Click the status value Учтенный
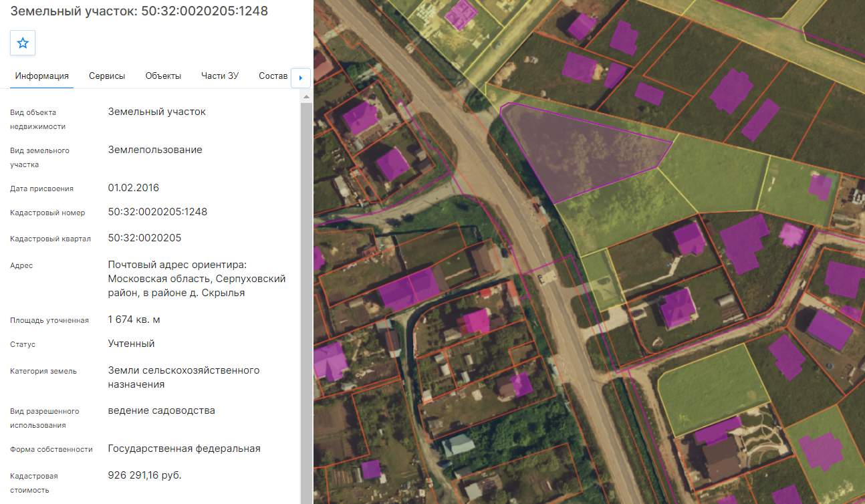Screen dimensions: 865x504 (132, 344)
